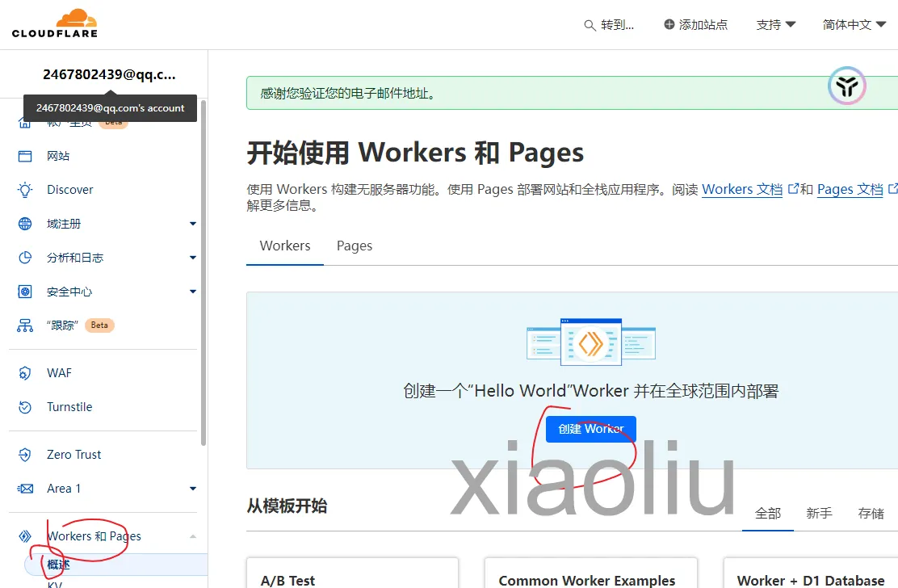The image size is (898, 588).
Task: Click the round assistant badge icon
Action: 846,86
